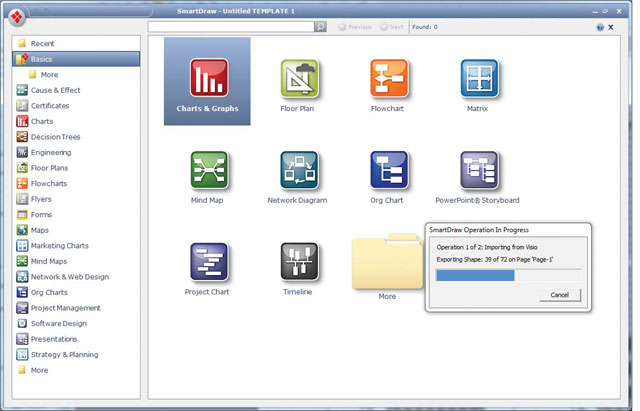Select Recent in the category list

(76, 43)
